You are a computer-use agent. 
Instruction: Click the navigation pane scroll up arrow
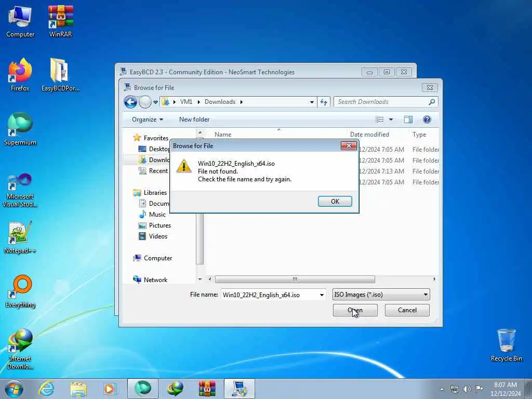(200, 132)
